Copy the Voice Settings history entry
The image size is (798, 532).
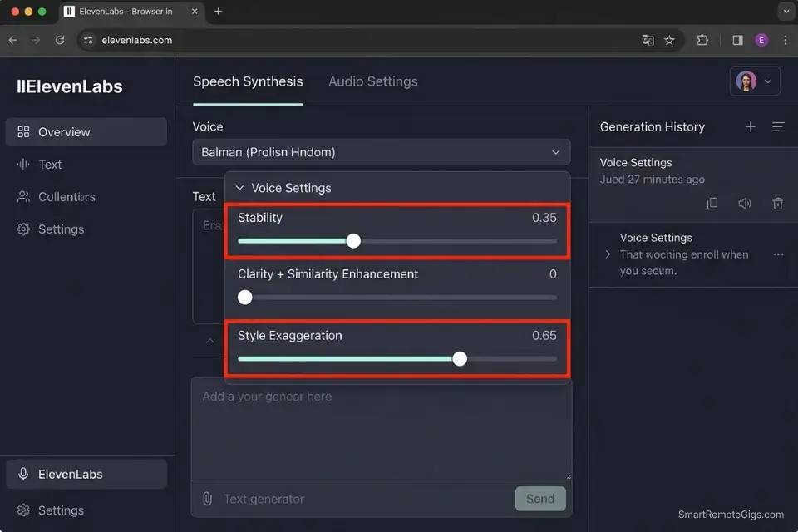(712, 204)
